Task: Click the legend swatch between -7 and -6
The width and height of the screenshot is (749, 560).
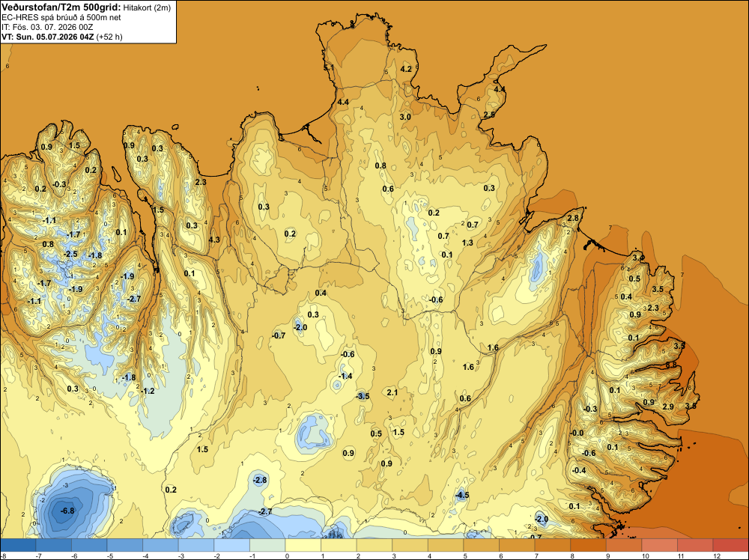Action: (x=53, y=545)
